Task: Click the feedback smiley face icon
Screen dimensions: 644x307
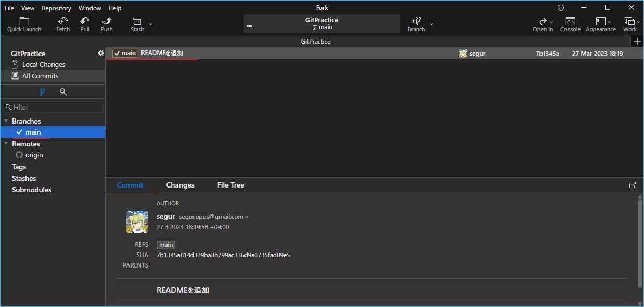Action: (561, 8)
